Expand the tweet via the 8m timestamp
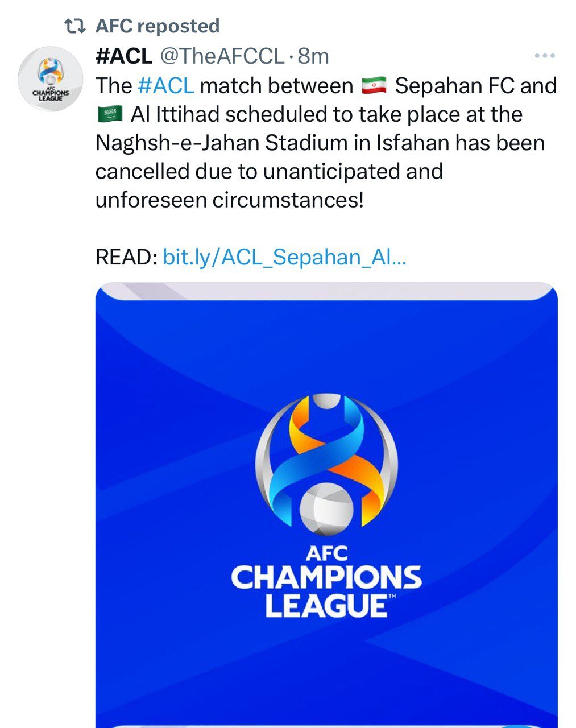The image size is (576, 728). (x=314, y=56)
